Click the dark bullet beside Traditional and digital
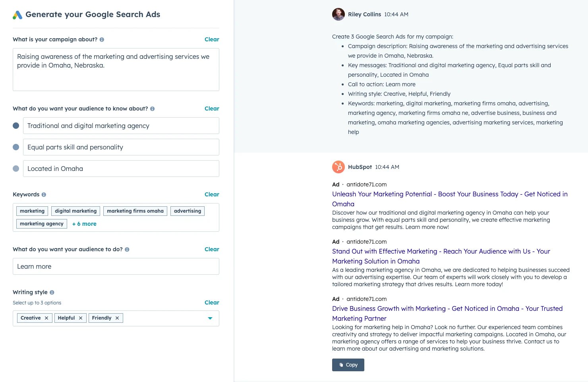This screenshot has width=588, height=382. point(16,126)
